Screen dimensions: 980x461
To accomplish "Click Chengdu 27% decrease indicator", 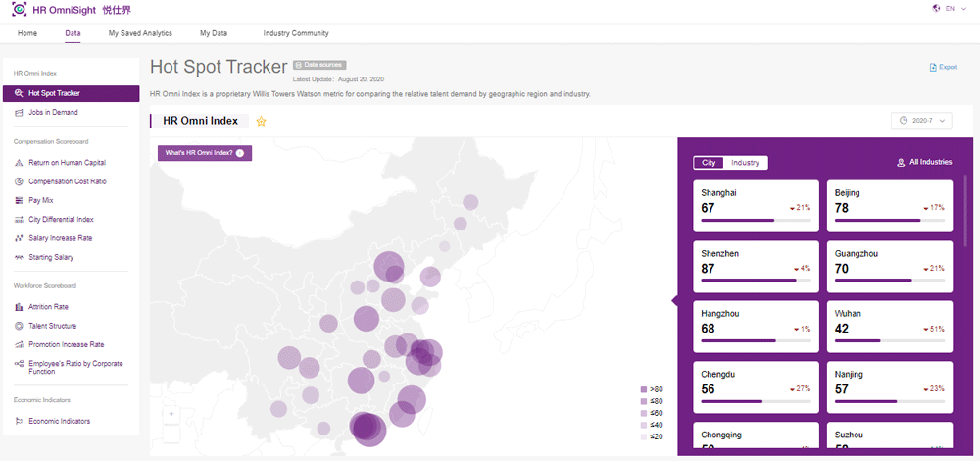I will pos(800,389).
